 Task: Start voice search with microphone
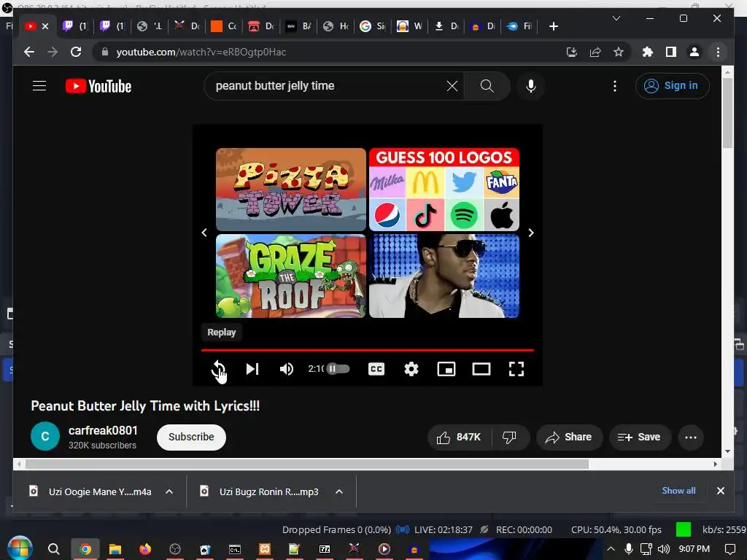click(531, 86)
